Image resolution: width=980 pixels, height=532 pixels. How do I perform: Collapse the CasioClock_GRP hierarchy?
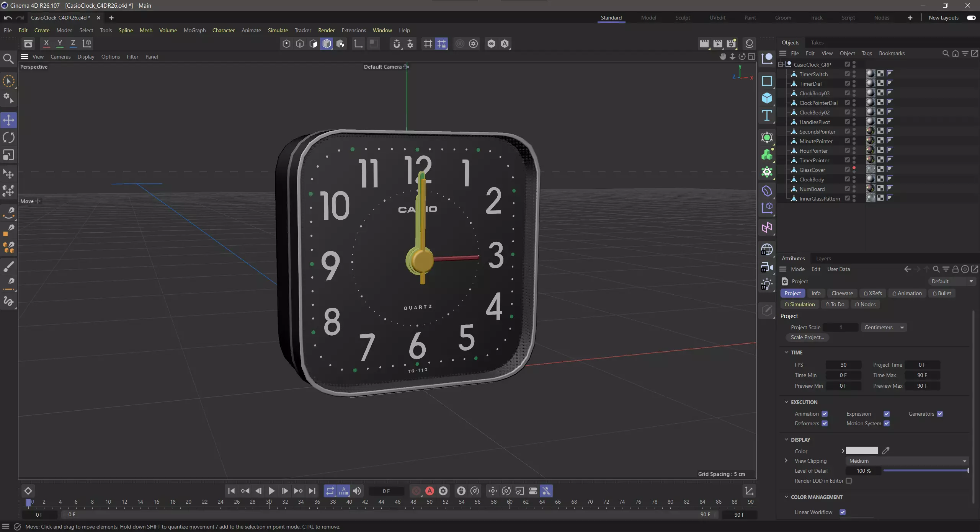[781, 65]
